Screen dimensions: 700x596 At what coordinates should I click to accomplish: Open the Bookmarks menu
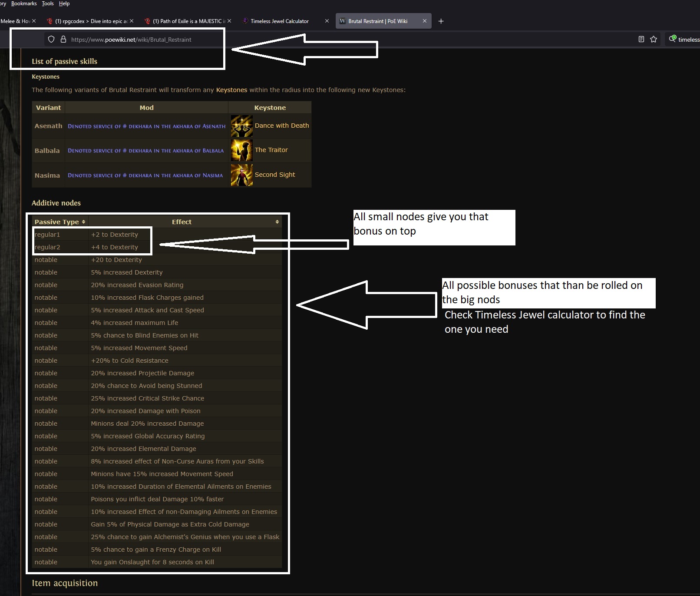[x=24, y=3]
